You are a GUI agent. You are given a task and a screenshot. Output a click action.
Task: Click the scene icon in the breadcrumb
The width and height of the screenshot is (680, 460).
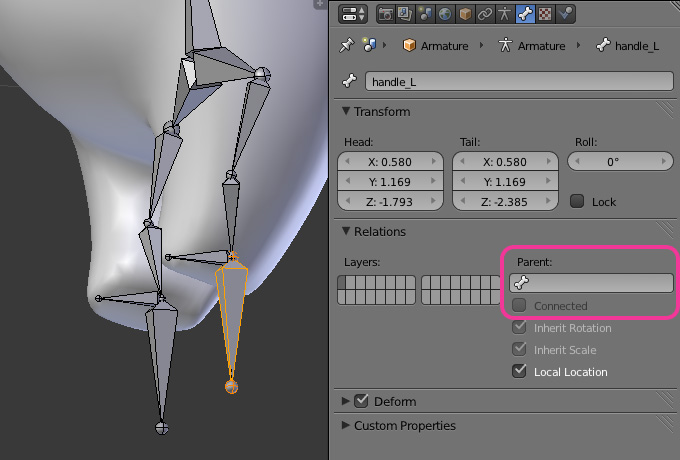coord(369,45)
